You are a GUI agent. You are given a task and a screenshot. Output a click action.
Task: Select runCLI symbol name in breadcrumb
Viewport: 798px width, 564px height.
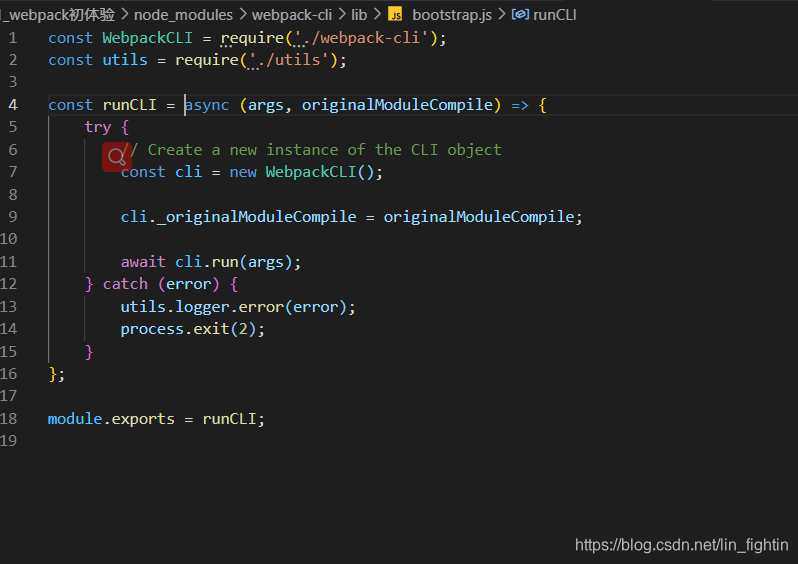click(x=555, y=15)
